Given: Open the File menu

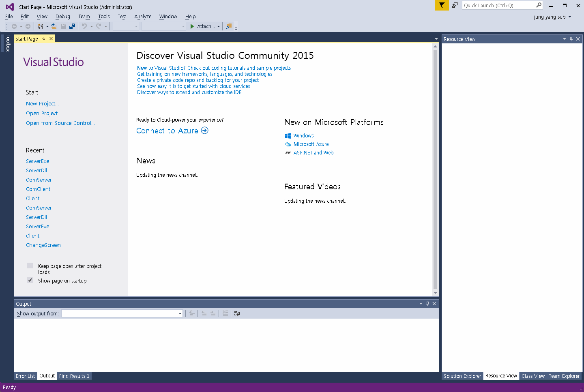Looking at the screenshot, I should pos(9,17).
